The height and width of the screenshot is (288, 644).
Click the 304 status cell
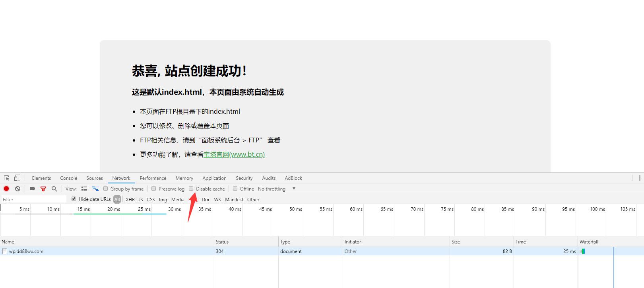[246, 251]
